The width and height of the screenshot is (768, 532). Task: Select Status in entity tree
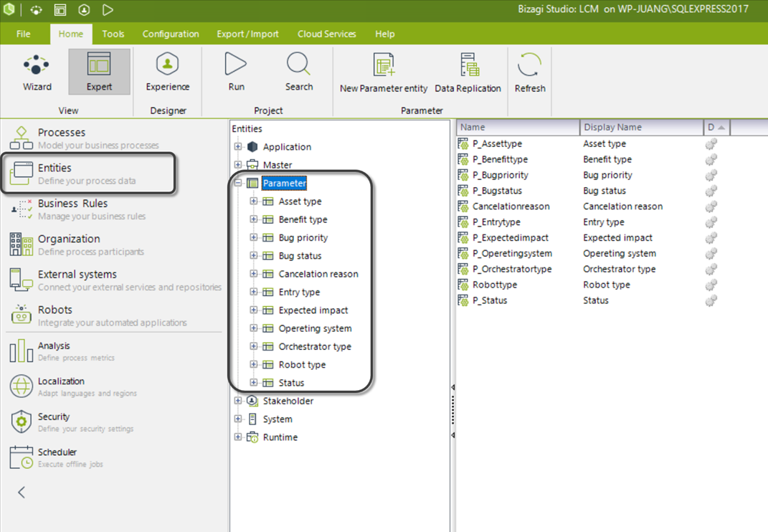click(x=291, y=383)
